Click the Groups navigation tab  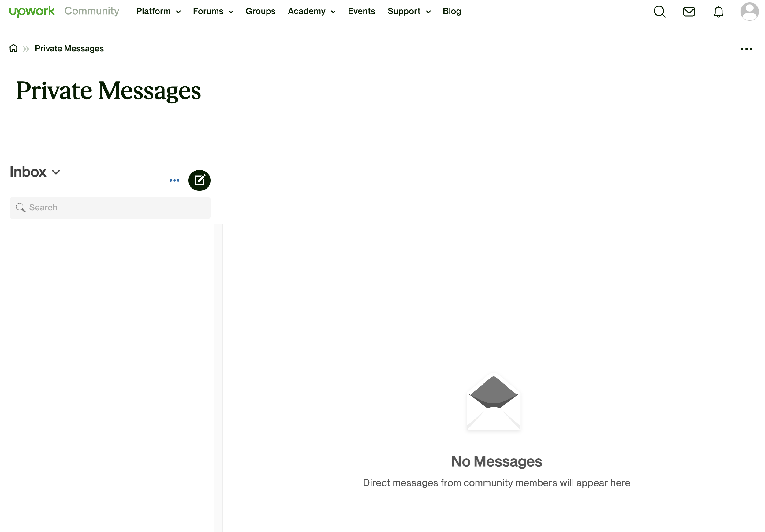point(260,11)
